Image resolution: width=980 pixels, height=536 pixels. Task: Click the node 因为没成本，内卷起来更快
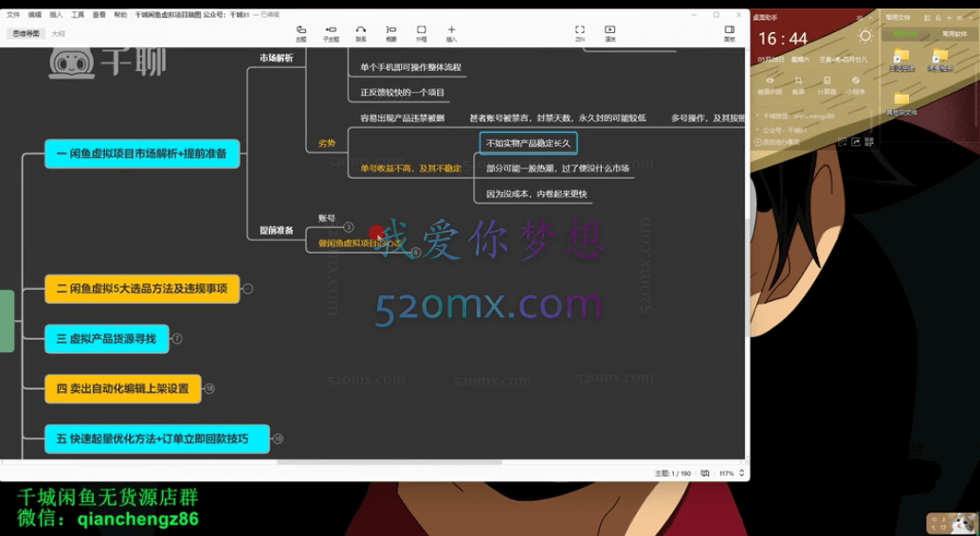point(536,193)
